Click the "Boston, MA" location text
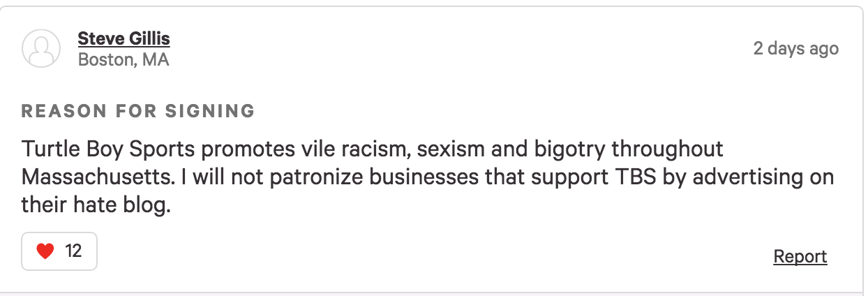The width and height of the screenshot is (868, 296). (124, 60)
